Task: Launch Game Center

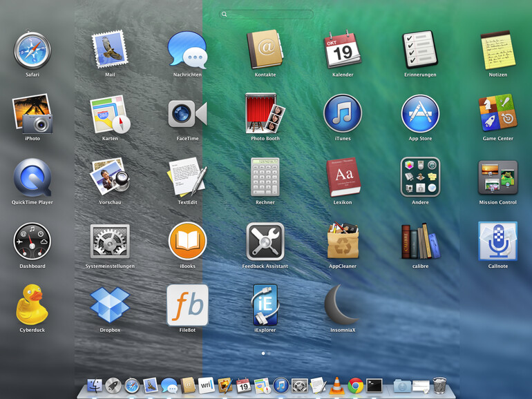Action: (497, 113)
